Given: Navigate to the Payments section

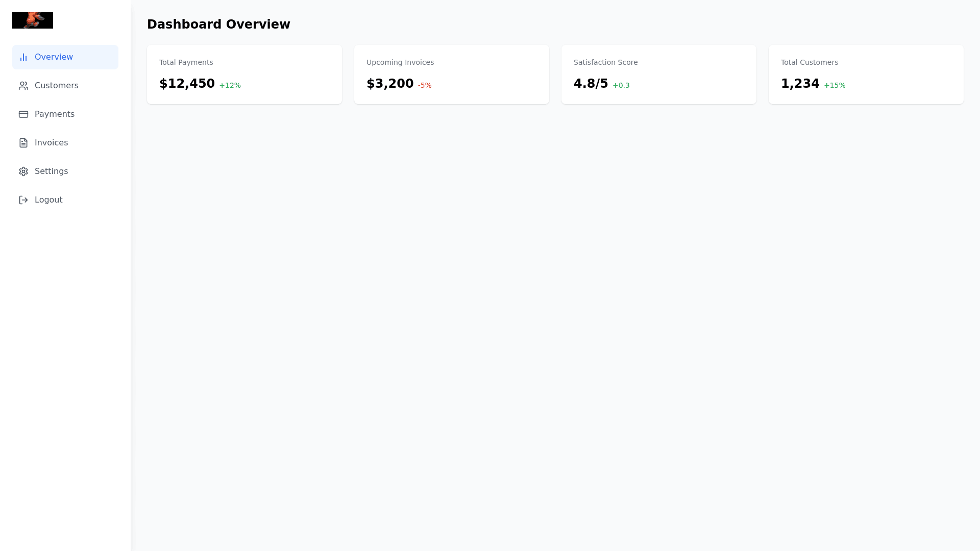Looking at the screenshot, I should coord(55,114).
